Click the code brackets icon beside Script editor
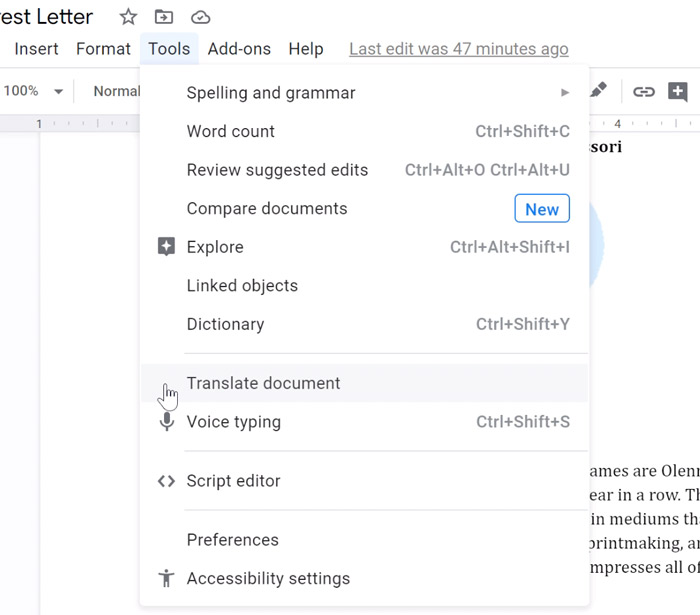 click(166, 481)
